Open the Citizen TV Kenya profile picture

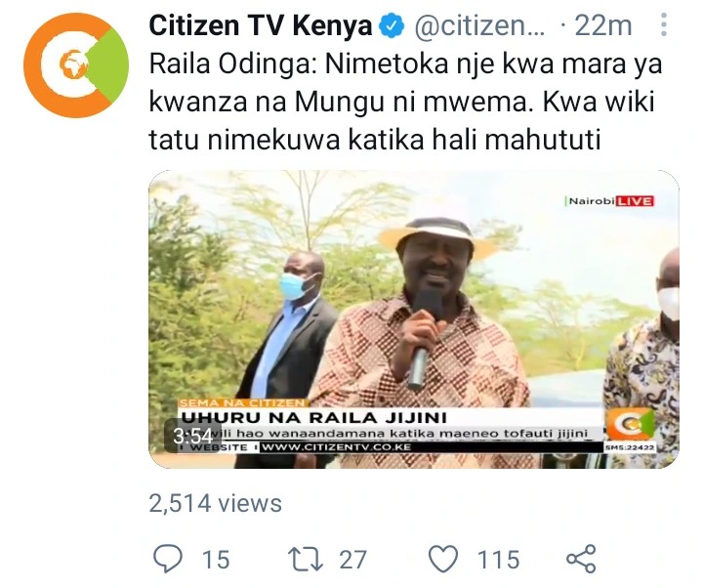76,65
